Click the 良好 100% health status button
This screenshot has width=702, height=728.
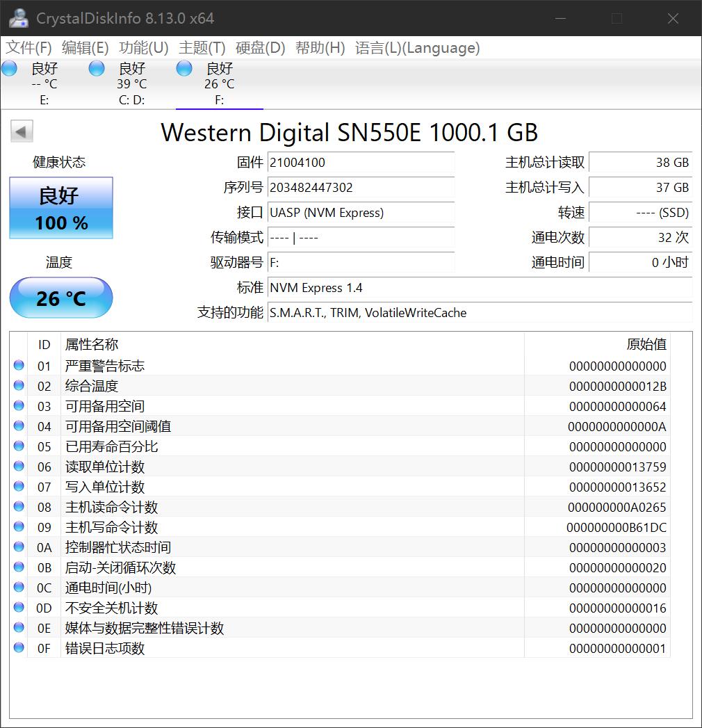(x=60, y=207)
